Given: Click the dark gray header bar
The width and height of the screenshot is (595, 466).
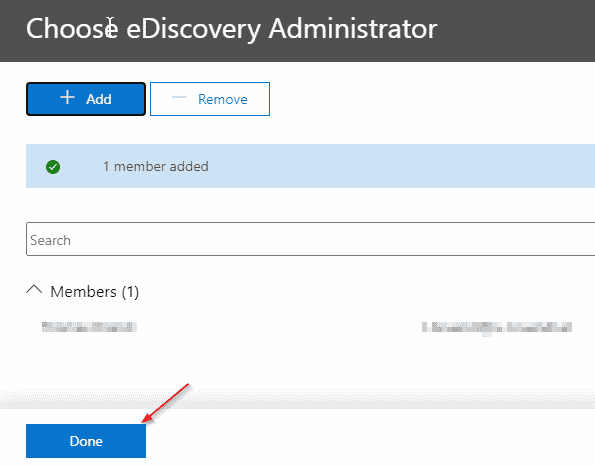Looking at the screenshot, I should pos(298,31).
